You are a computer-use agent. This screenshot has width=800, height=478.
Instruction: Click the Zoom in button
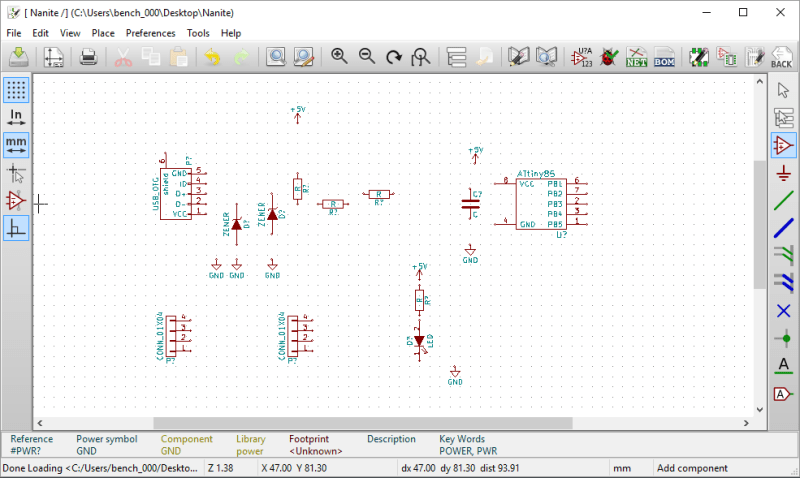point(339,57)
